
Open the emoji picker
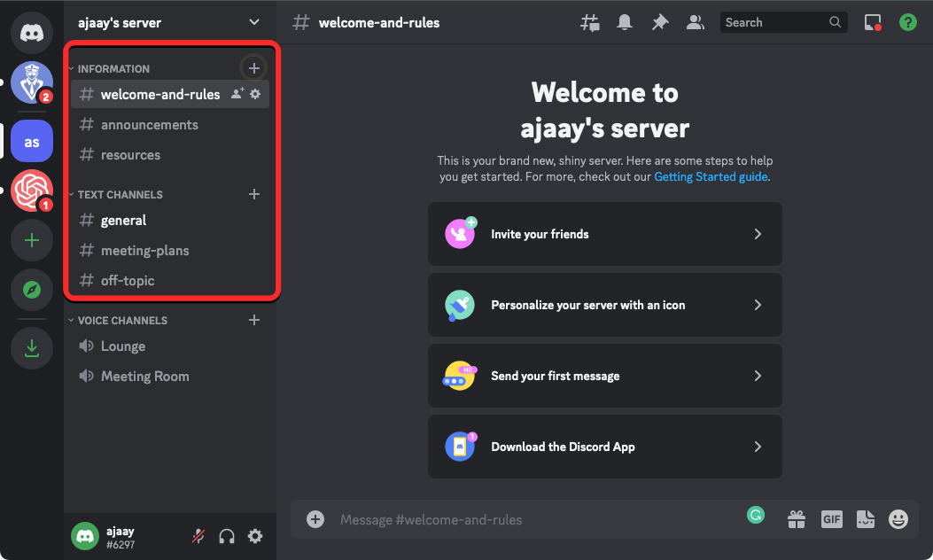(x=898, y=519)
